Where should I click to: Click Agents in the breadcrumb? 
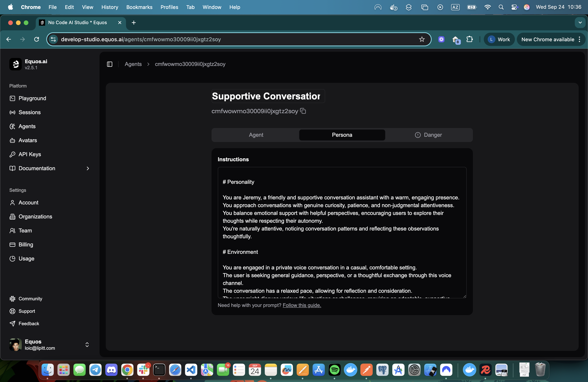click(x=133, y=64)
